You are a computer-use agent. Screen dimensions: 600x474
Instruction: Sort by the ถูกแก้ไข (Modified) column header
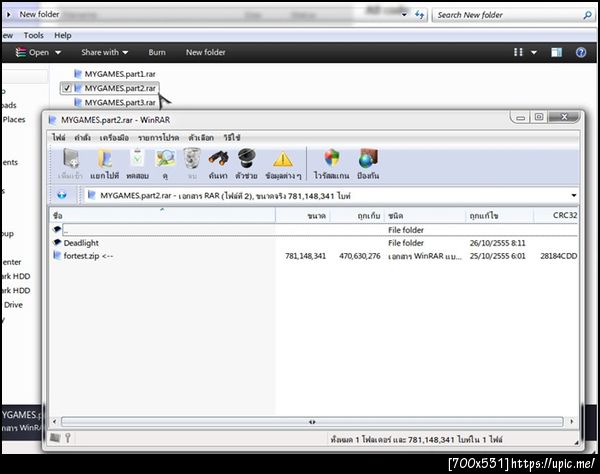(x=499, y=215)
